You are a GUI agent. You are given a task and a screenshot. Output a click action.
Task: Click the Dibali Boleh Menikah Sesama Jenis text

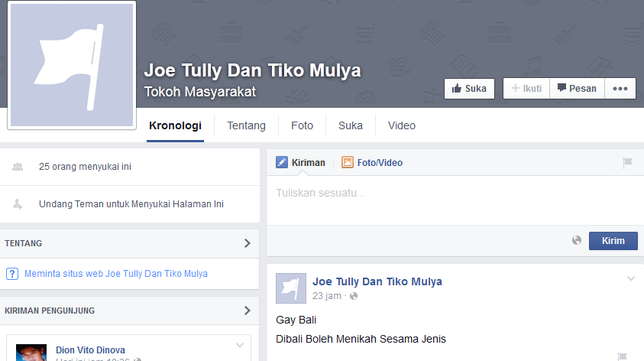(361, 340)
